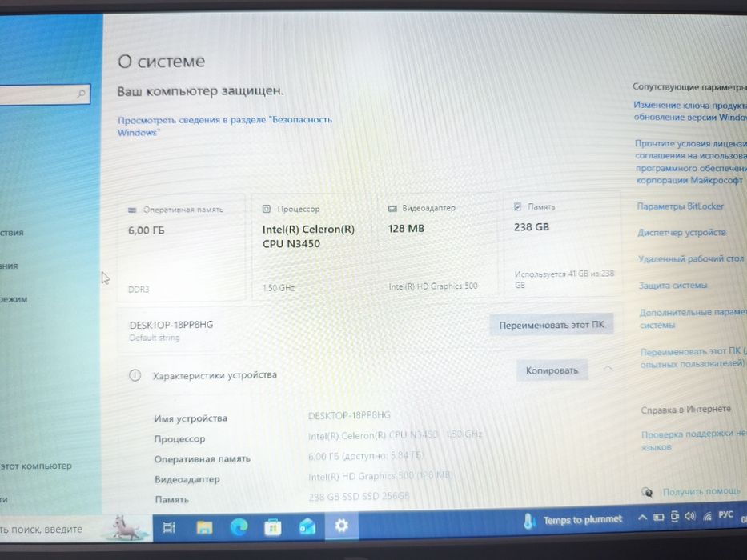This screenshot has height=560, width=747.
Task: Click the '6,00 ГБ (доступно: 5,84 ГБ)' value
Action: (x=365, y=456)
